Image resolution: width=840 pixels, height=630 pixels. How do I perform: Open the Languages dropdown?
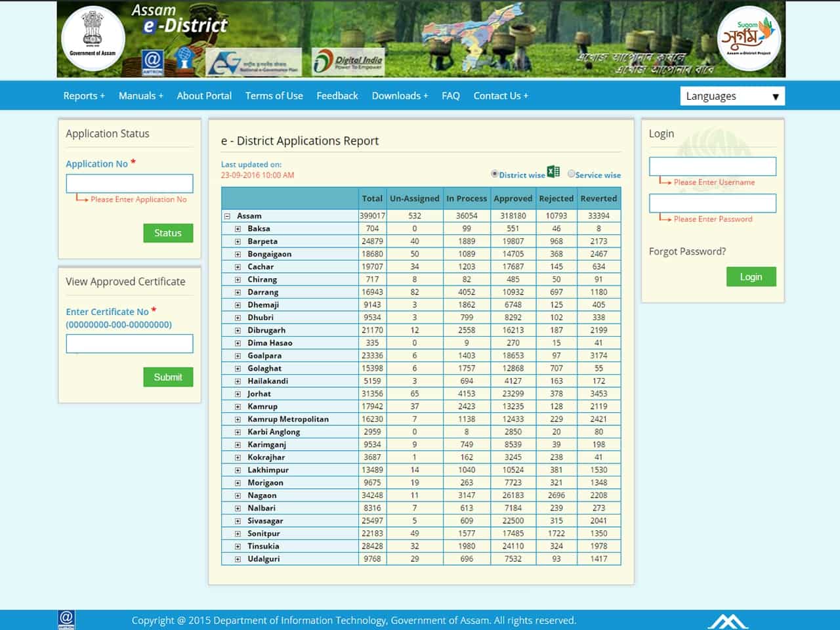click(732, 96)
